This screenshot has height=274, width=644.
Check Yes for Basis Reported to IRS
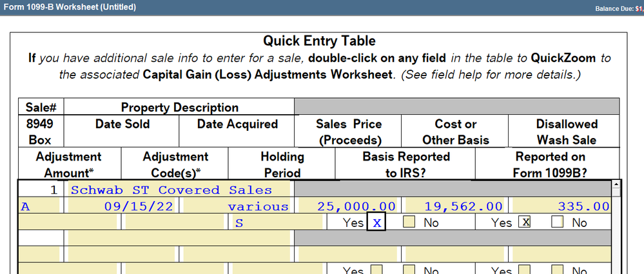(376, 223)
